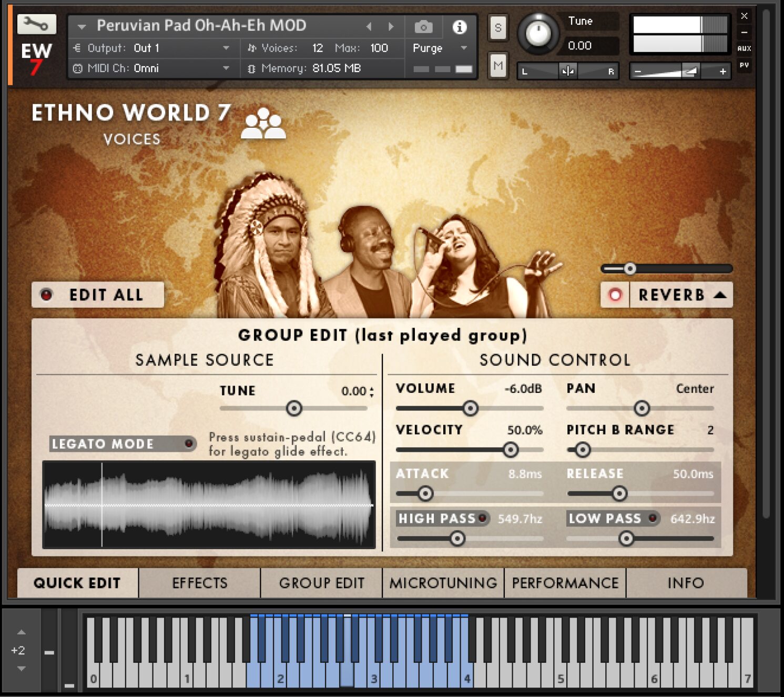
Task: Go to next instrument arrow
Action: (x=390, y=26)
